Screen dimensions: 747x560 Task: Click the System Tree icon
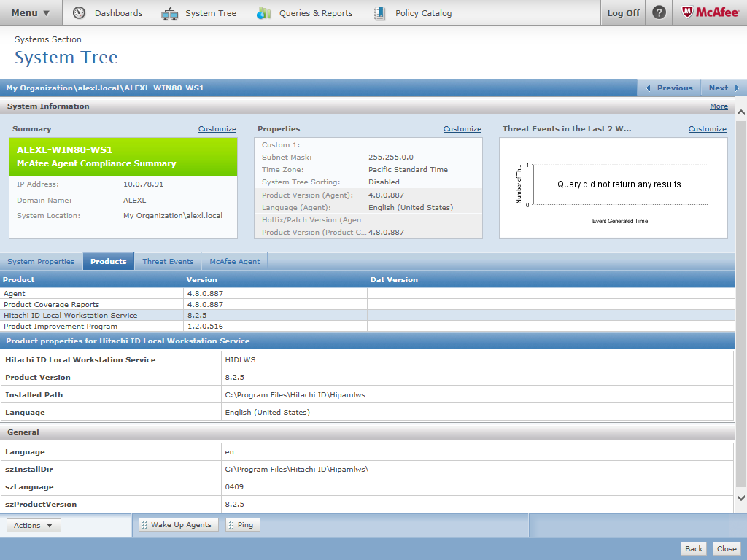click(169, 13)
